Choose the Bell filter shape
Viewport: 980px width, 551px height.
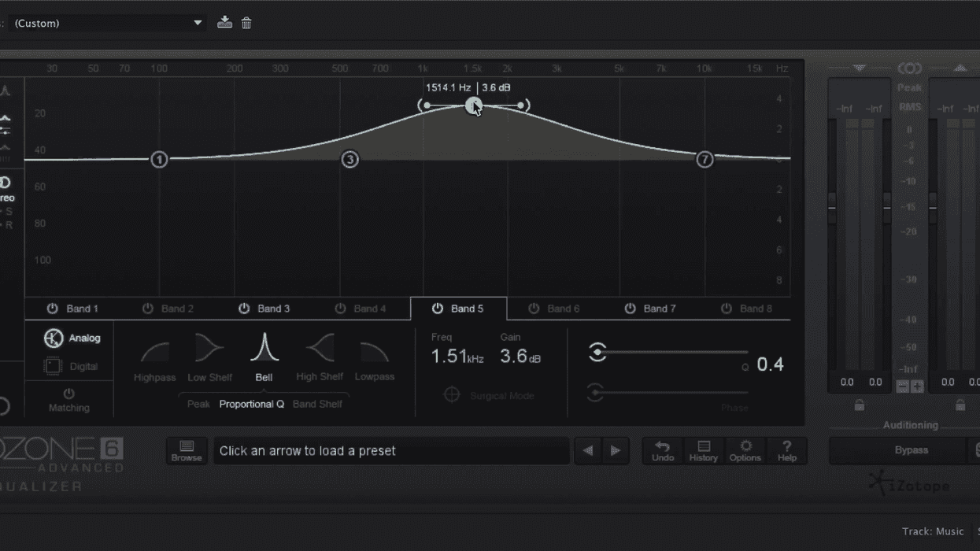[x=264, y=358]
